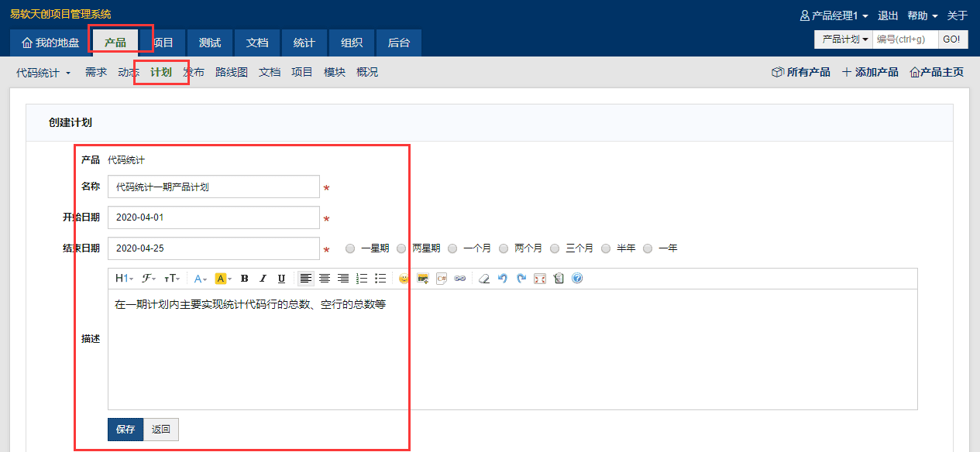Insert a hyperlink using the link icon

(x=460, y=279)
